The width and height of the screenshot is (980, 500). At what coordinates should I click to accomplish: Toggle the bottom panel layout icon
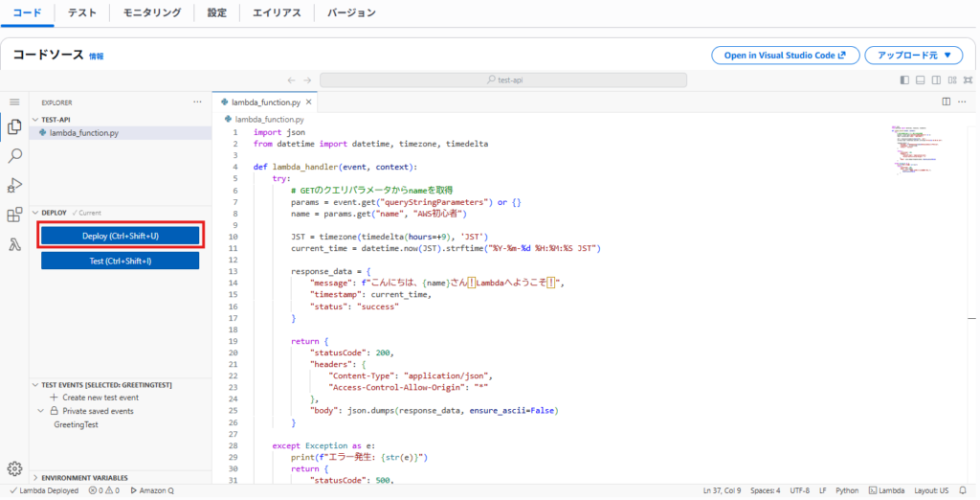[x=920, y=80]
